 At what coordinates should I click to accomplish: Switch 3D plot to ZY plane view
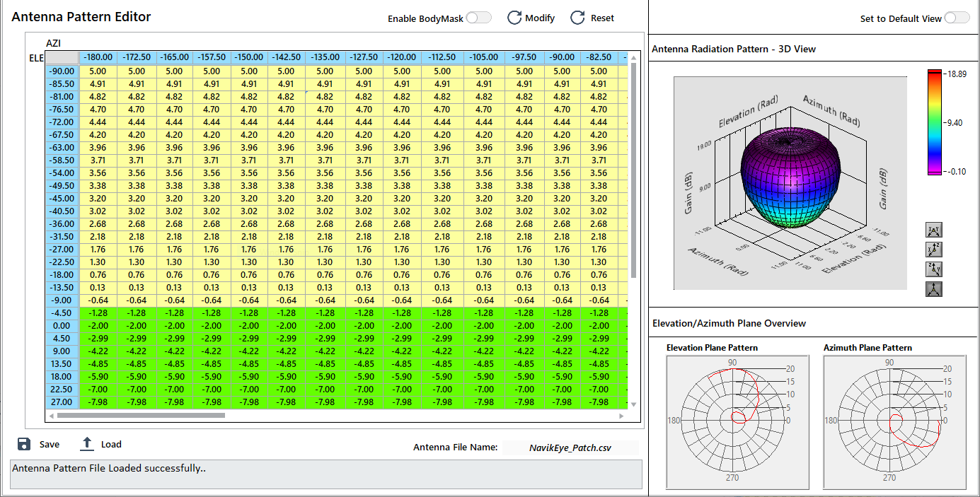(x=933, y=269)
